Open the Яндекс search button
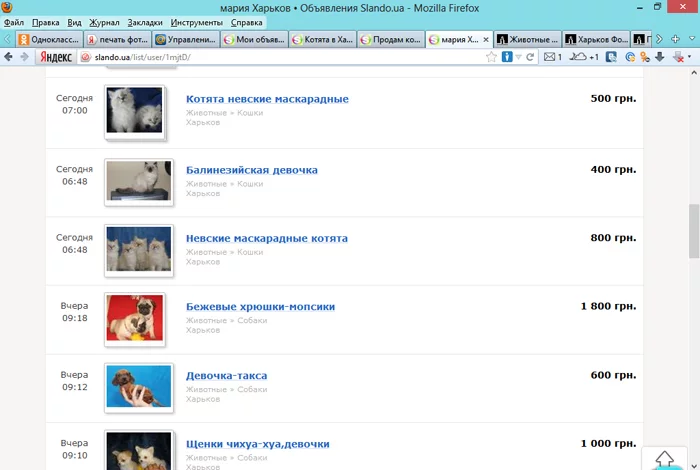 pyautogui.click(x=56, y=57)
